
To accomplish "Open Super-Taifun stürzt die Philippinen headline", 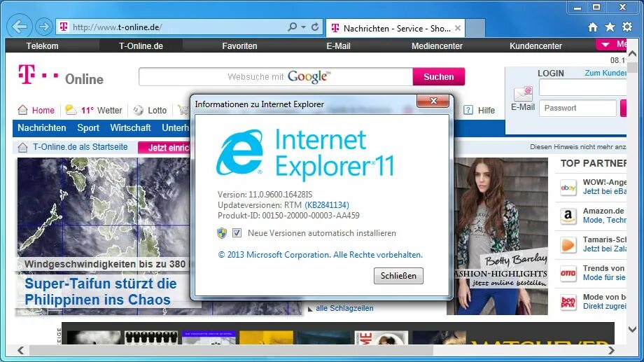I will [x=101, y=292].
